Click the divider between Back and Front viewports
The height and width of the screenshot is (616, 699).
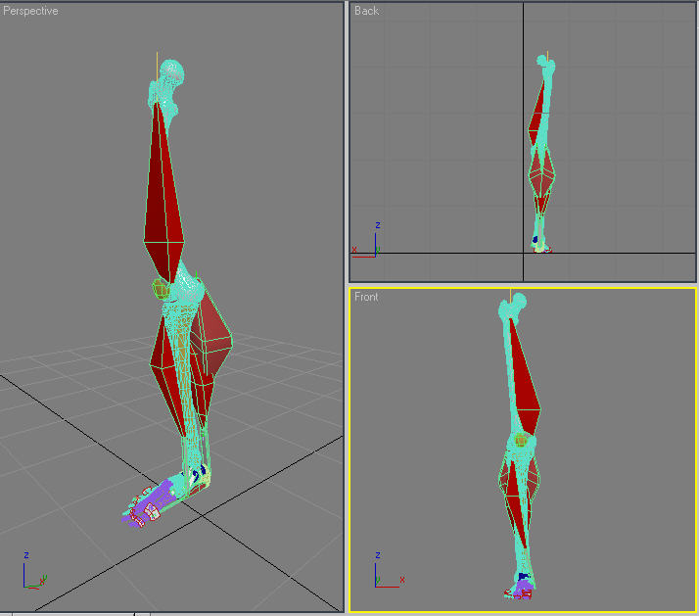(x=523, y=285)
